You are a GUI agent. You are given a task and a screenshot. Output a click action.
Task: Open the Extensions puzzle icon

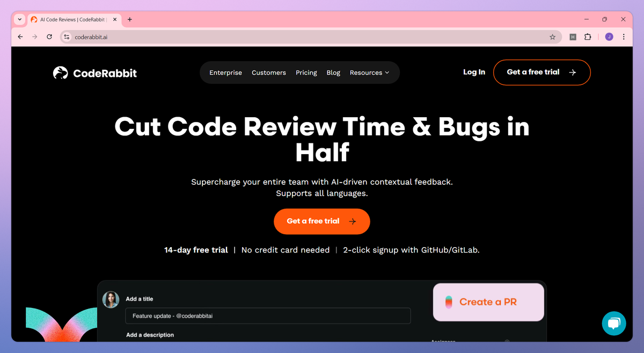(588, 37)
